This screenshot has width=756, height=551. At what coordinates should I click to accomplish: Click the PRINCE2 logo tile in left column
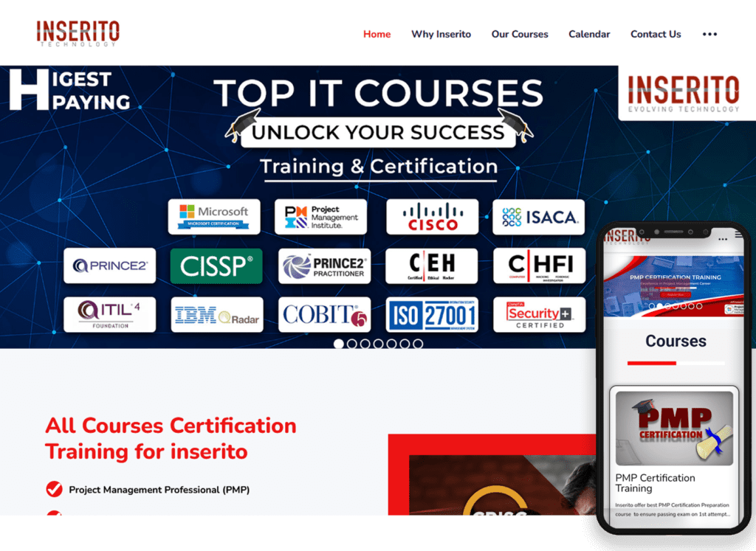(x=109, y=266)
